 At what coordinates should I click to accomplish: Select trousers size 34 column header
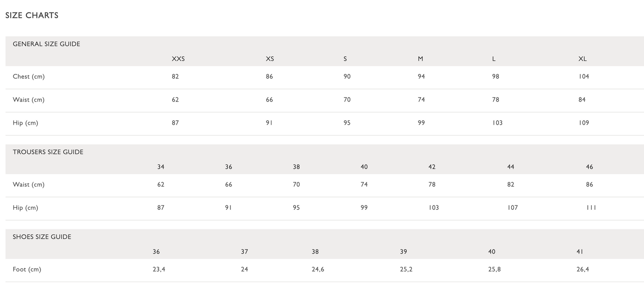(161, 167)
